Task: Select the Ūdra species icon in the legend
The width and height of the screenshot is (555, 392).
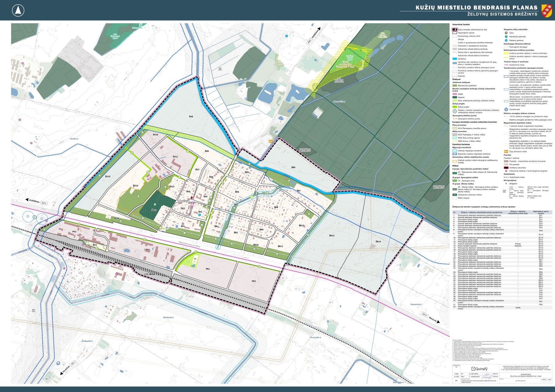Action: (x=506, y=33)
